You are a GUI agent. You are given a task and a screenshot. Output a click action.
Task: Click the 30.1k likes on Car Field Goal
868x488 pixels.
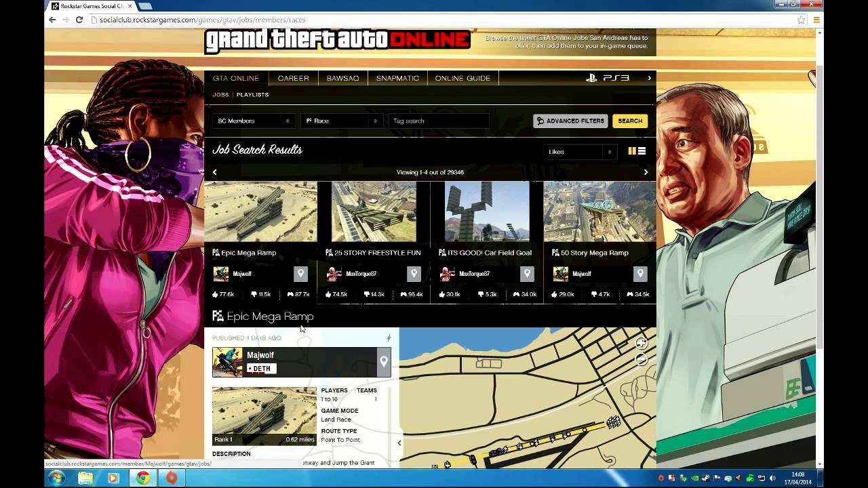tap(449, 294)
